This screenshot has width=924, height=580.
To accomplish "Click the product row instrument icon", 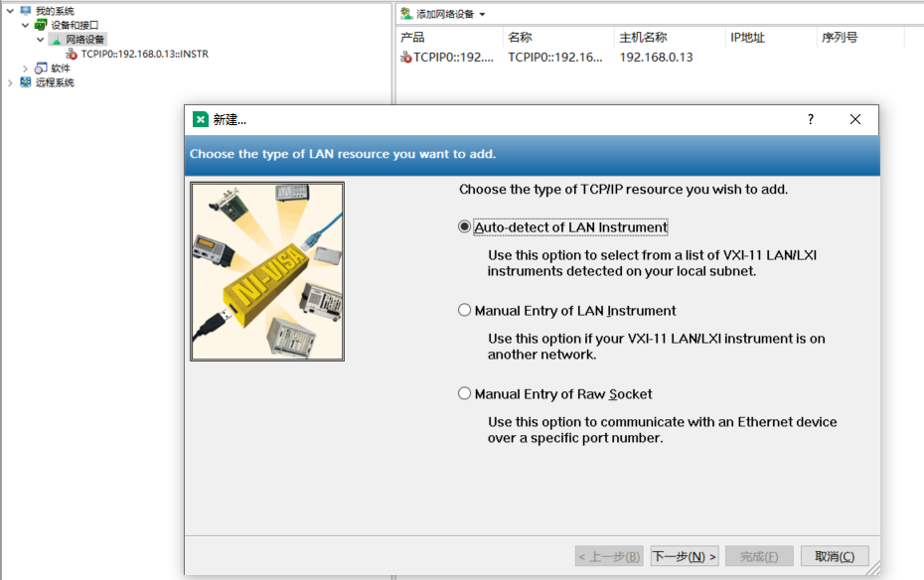I will (x=406, y=58).
